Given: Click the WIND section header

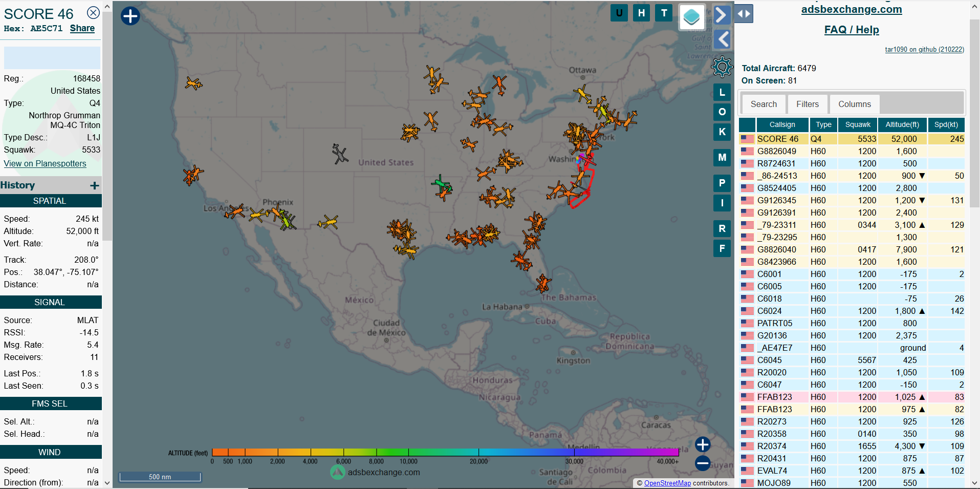Looking at the screenshot, I should (50, 452).
